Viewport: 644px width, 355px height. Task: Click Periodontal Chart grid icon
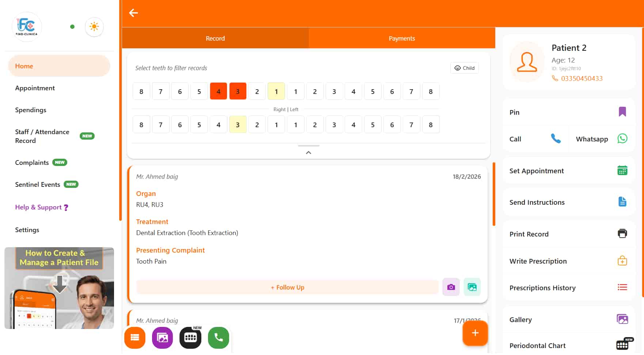click(x=622, y=345)
